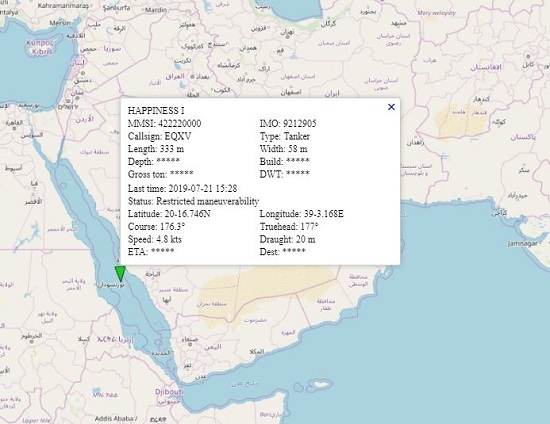Click the Djibouti label on the map

[169, 391]
